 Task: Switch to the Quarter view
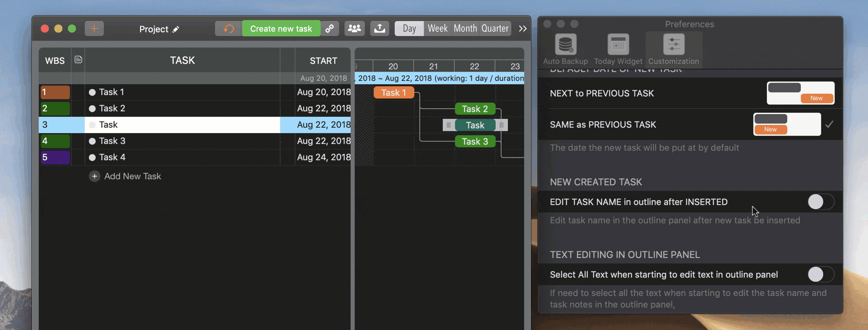(495, 29)
